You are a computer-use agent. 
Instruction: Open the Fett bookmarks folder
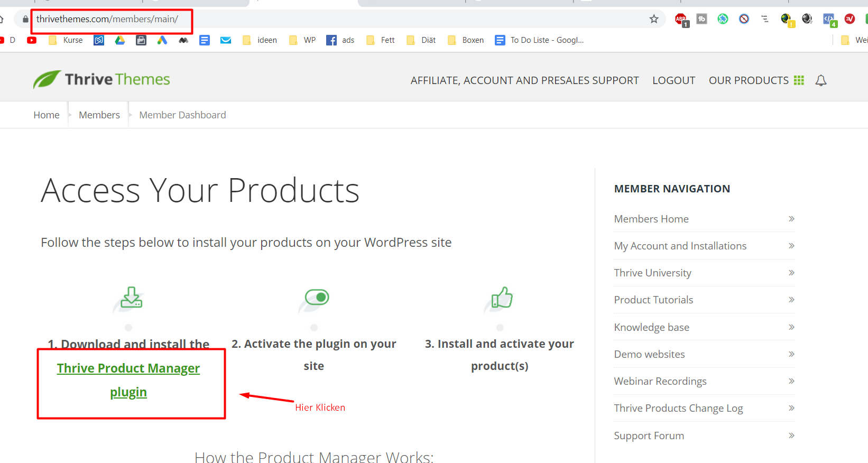(381, 40)
